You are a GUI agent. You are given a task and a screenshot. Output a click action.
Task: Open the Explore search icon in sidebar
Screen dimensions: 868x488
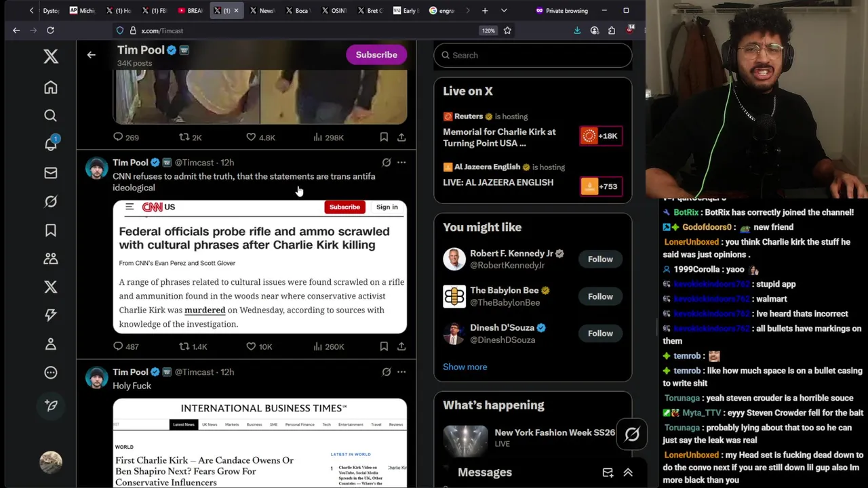point(51,116)
